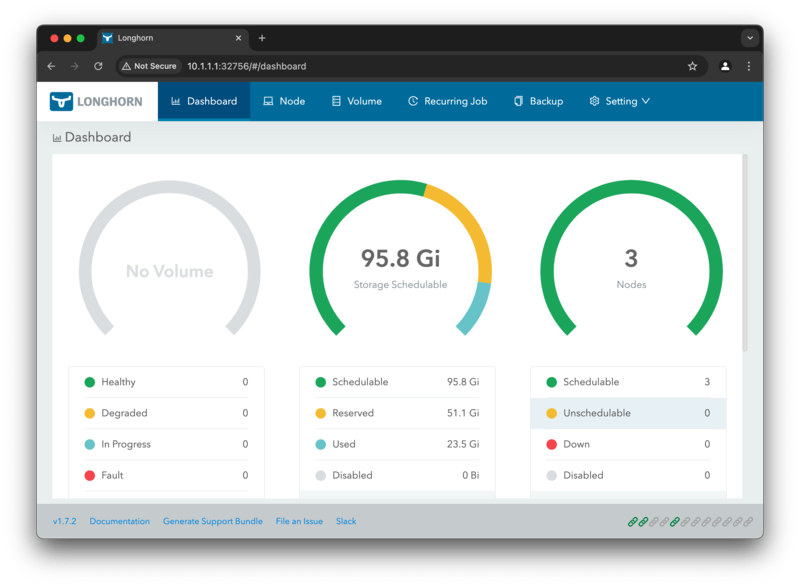This screenshot has height=587, width=800.
Task: Click the Degraded volume row
Action: point(166,413)
